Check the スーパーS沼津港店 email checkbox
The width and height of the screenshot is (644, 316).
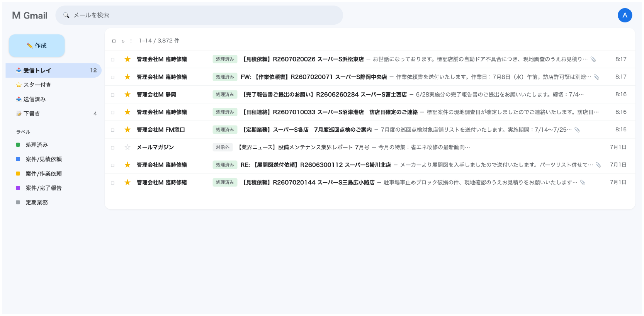[113, 112]
